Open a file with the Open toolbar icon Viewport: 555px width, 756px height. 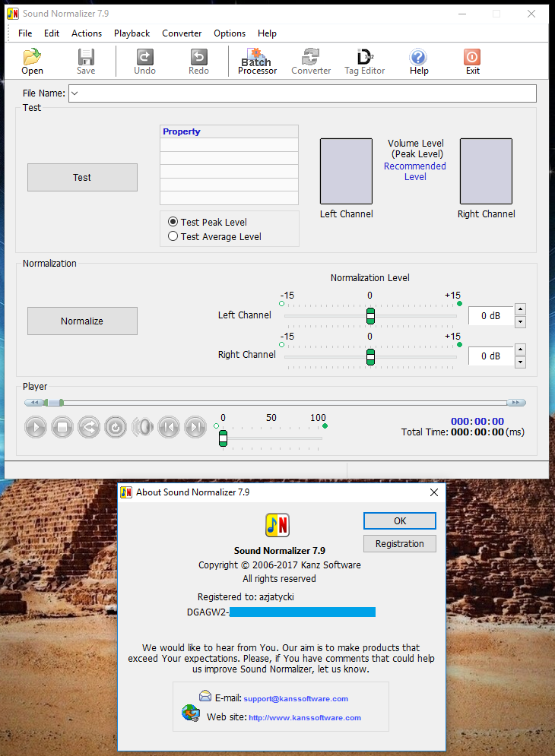(x=32, y=62)
